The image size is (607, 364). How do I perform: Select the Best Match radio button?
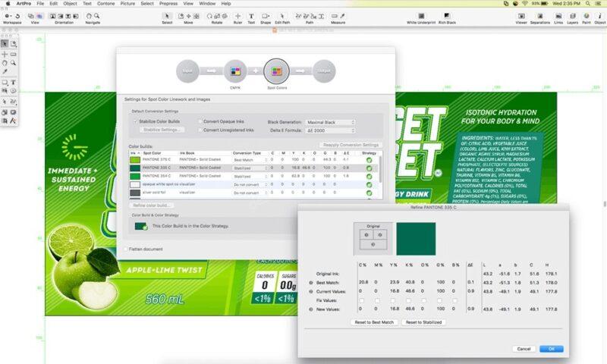tap(311, 283)
